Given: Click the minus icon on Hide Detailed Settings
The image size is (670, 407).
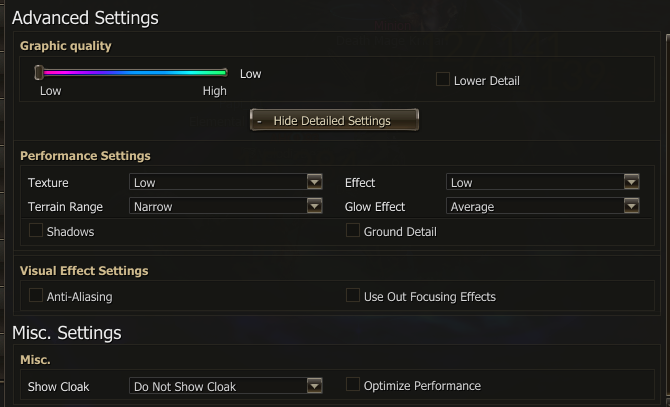Looking at the screenshot, I should click(x=260, y=121).
